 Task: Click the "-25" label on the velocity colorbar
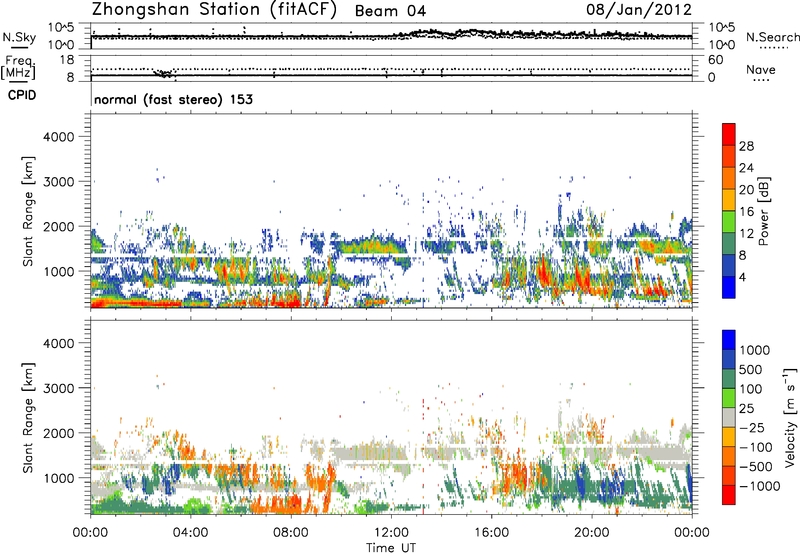[x=751, y=428]
